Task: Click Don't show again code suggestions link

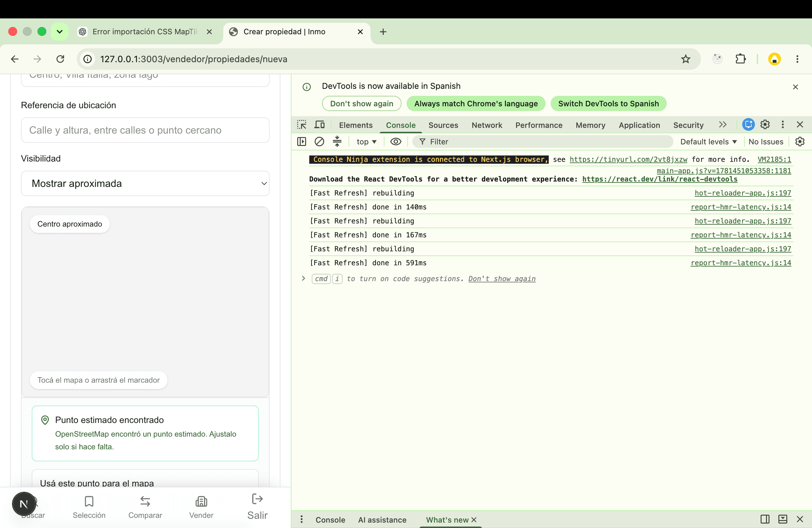Action: pyautogui.click(x=501, y=279)
